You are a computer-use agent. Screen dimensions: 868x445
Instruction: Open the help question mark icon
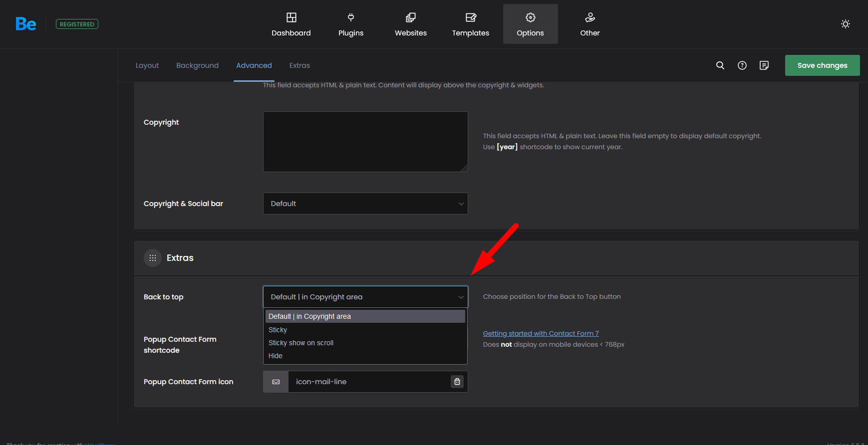tap(742, 65)
